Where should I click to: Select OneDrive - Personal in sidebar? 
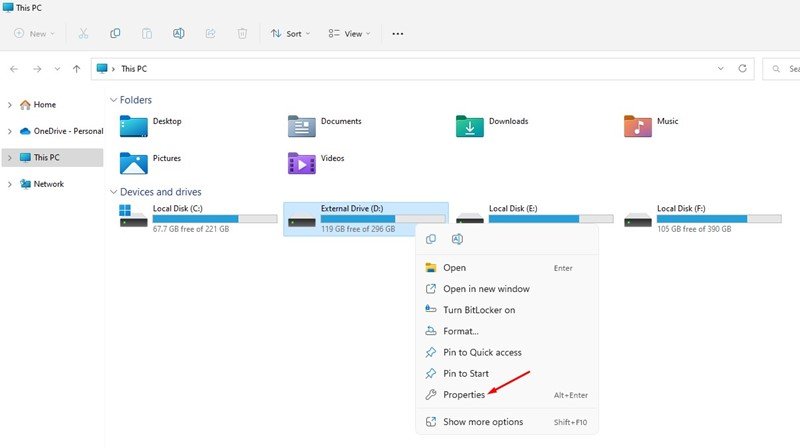click(x=68, y=131)
